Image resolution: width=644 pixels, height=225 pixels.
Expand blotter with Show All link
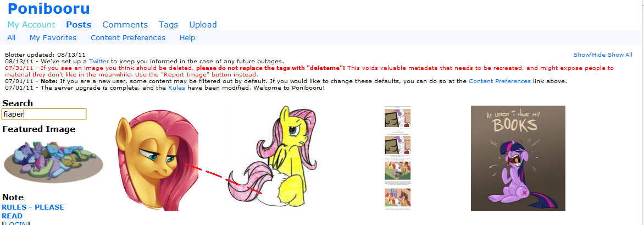[620, 54]
